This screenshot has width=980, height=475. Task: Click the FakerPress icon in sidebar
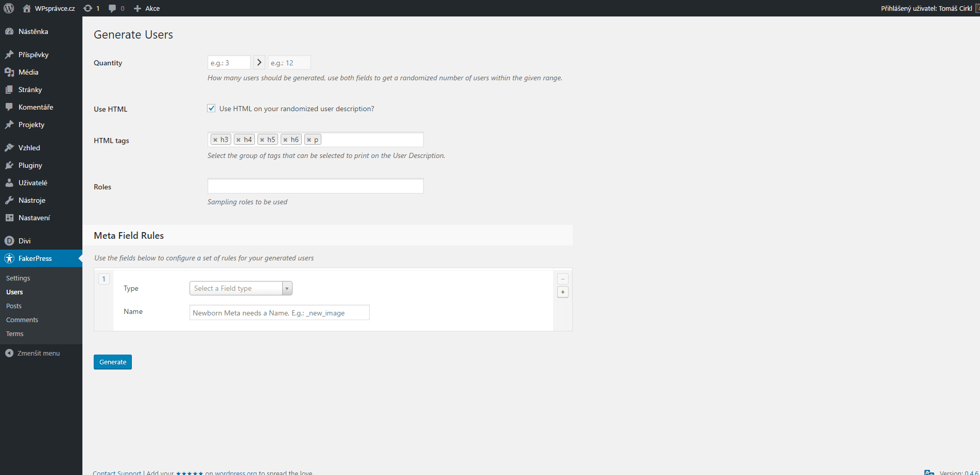pos(9,258)
